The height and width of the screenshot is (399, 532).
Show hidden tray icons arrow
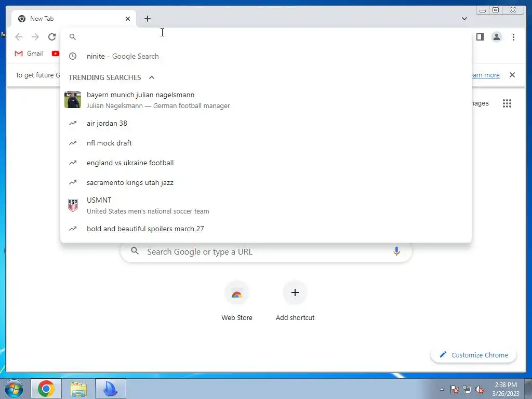[442, 389]
